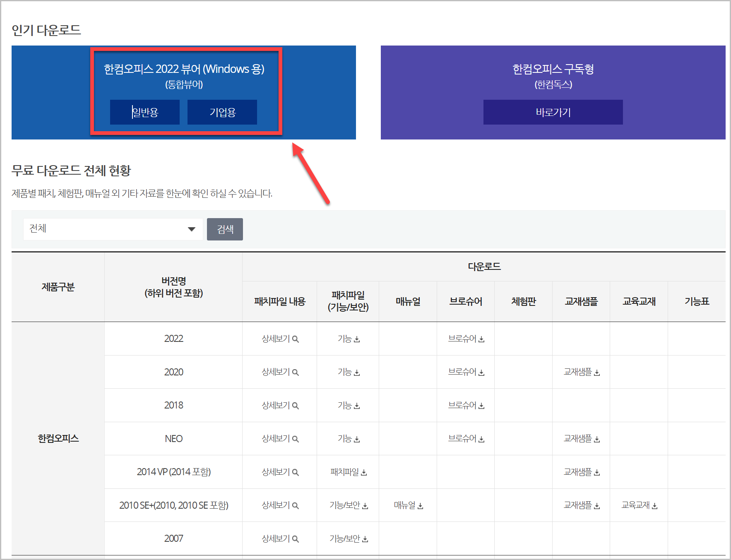Open 상세보기 for version 2022
731x560 pixels.
pyautogui.click(x=280, y=339)
